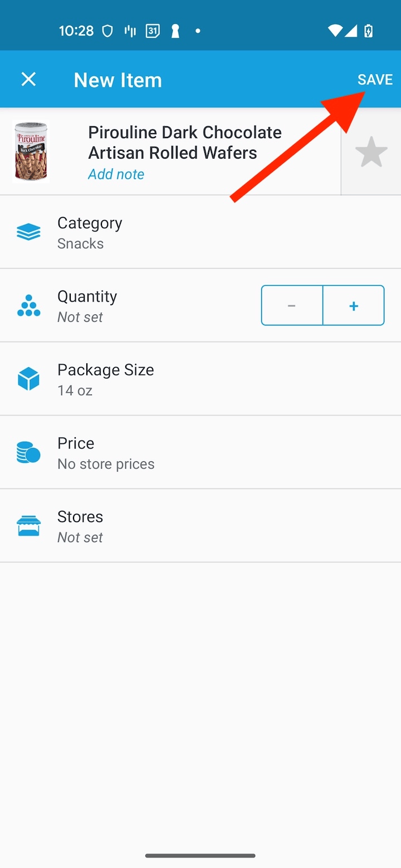
Task: Open the Package Size row showing 14 oz
Action: click(x=200, y=379)
